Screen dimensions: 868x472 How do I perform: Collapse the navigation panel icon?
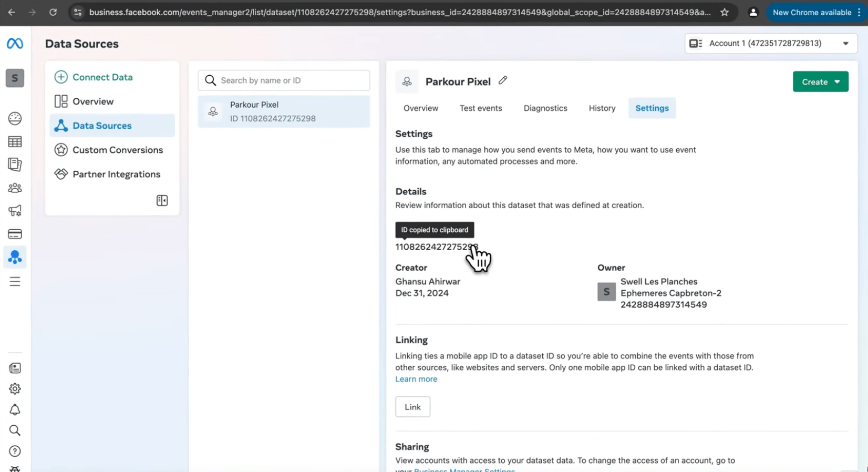click(x=162, y=200)
